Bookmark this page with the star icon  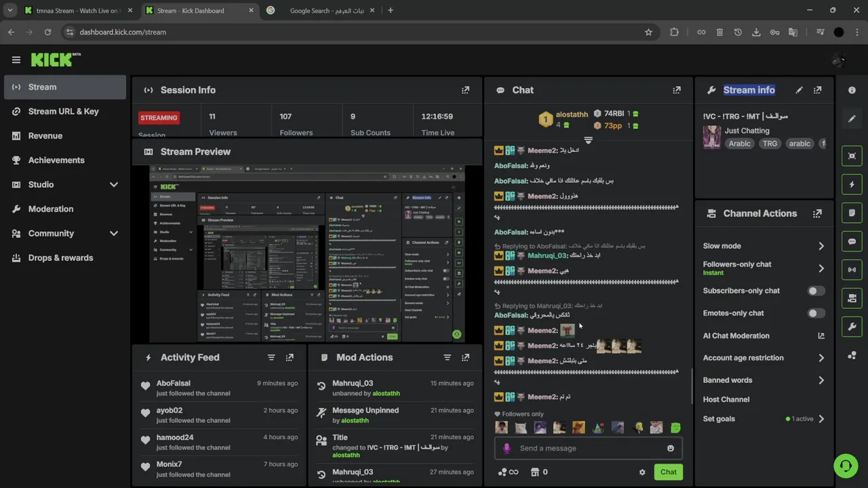tap(648, 32)
